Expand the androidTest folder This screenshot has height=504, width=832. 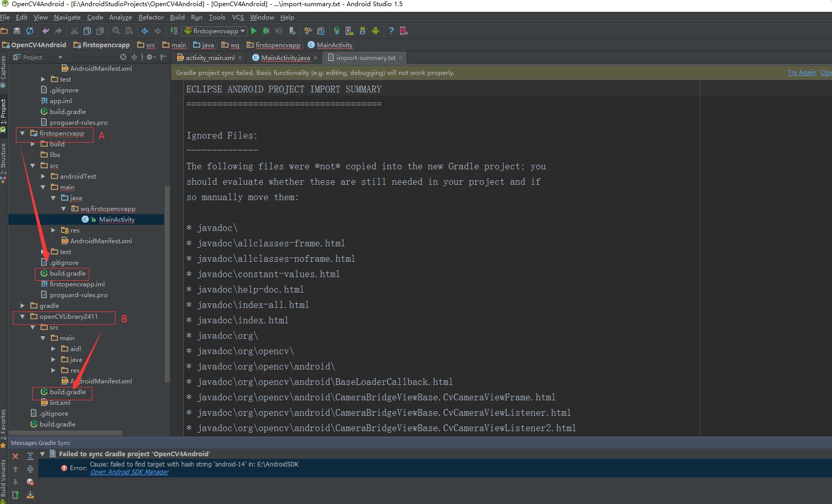pos(43,177)
